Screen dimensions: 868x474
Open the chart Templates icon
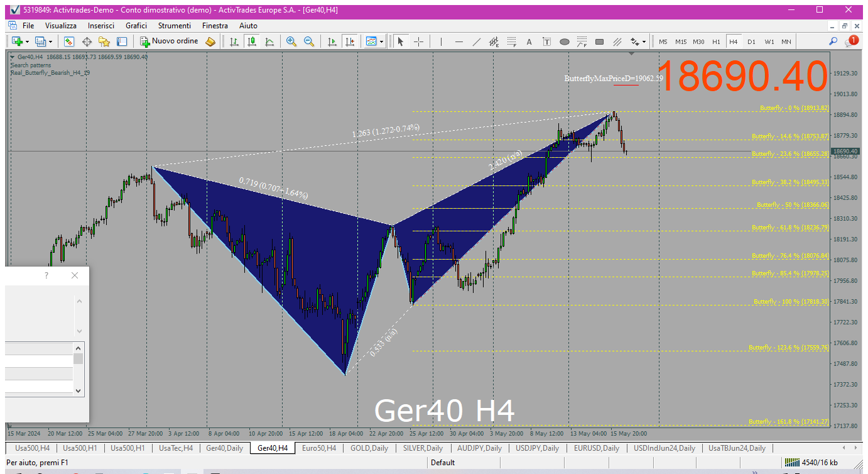(x=371, y=41)
